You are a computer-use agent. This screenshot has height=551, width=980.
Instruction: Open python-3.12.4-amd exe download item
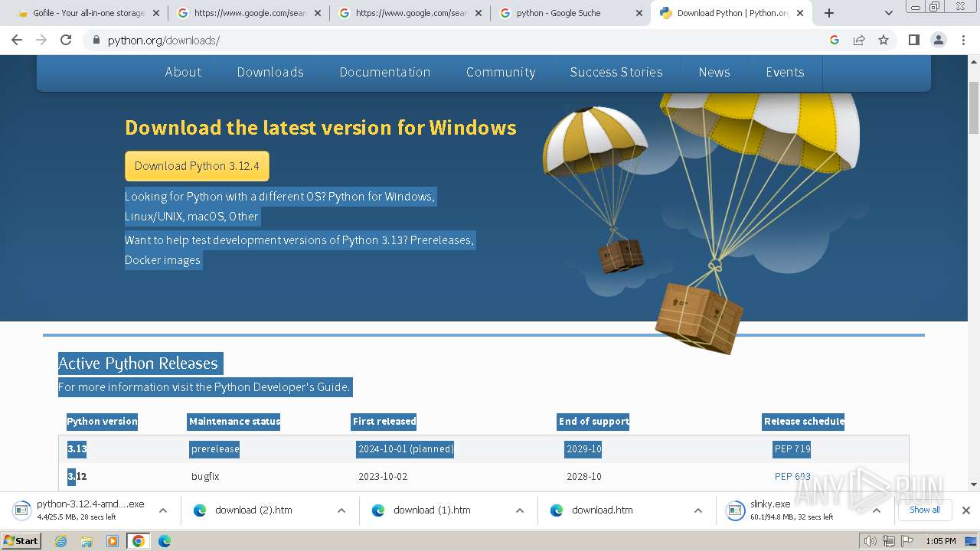(x=80, y=510)
